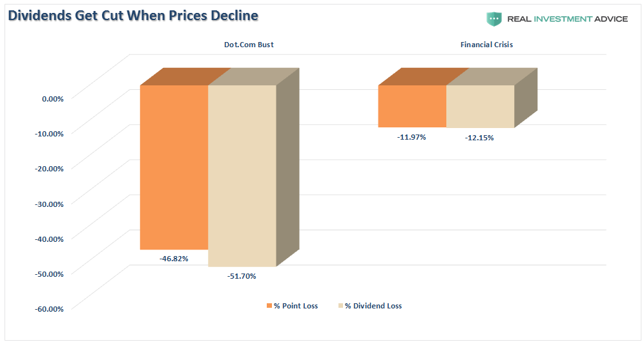Select the "% Dividend Loss" legend label
Viewport: 644px width, 344px height.
(373, 306)
